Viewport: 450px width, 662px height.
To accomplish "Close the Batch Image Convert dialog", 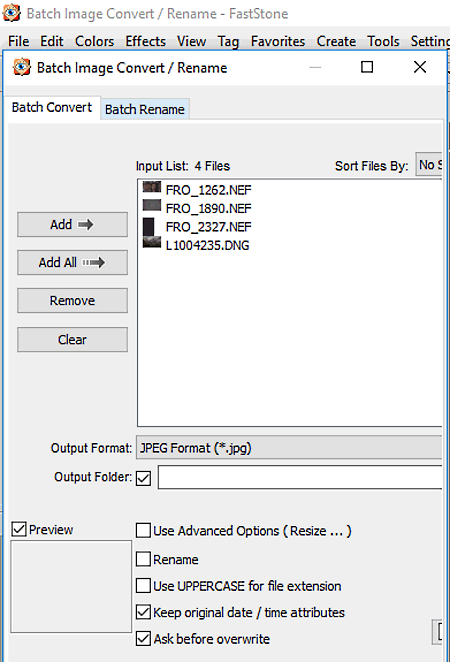I will pyautogui.click(x=420, y=67).
